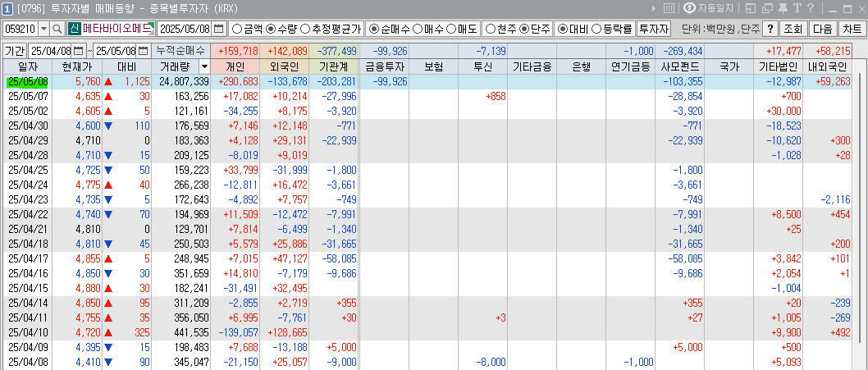Click the 자동일지 icon in title bar
The height and width of the screenshot is (370, 868).
point(690,8)
